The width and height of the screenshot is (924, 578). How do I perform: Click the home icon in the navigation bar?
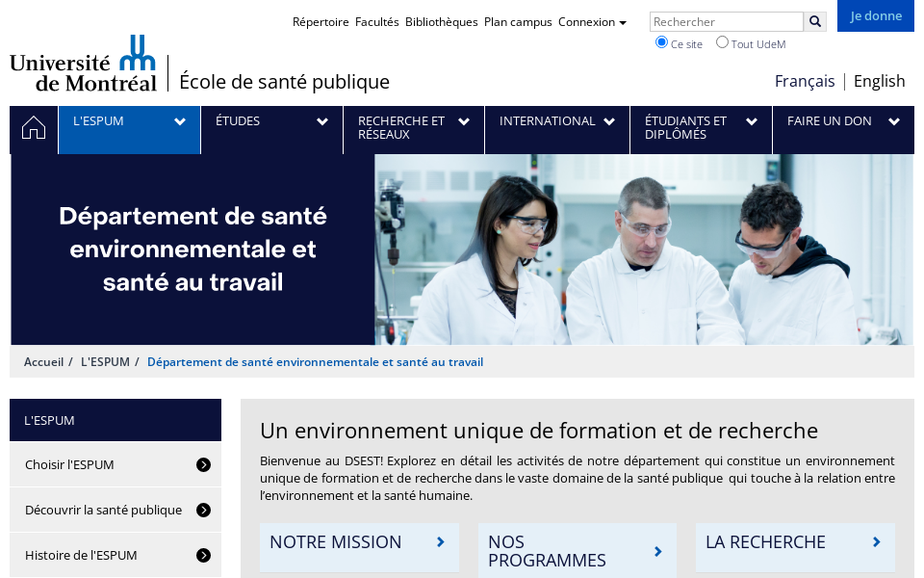[x=33, y=126]
